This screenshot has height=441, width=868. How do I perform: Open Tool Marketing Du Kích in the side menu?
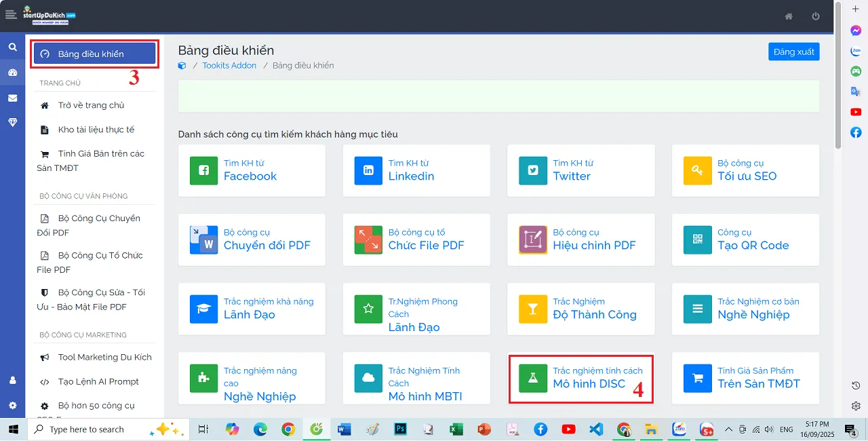pos(95,357)
